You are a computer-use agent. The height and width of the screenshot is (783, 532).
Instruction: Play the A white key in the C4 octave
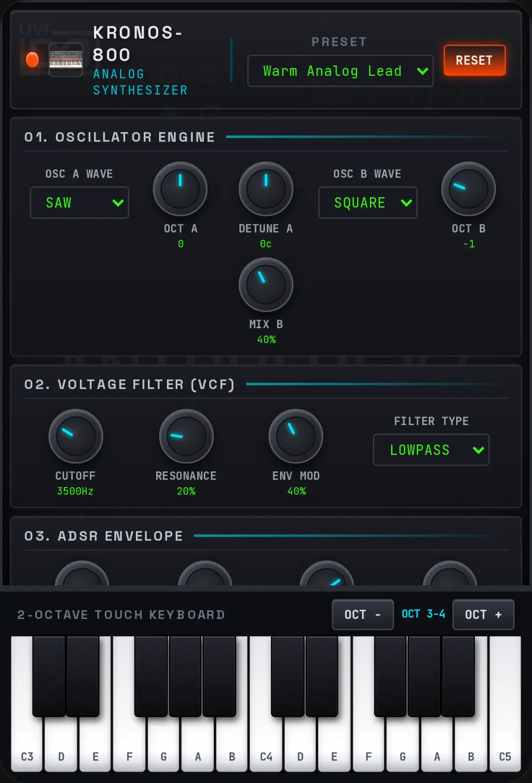coord(436,744)
